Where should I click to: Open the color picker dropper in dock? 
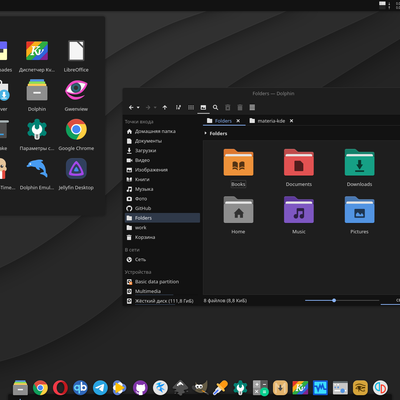coord(220,388)
